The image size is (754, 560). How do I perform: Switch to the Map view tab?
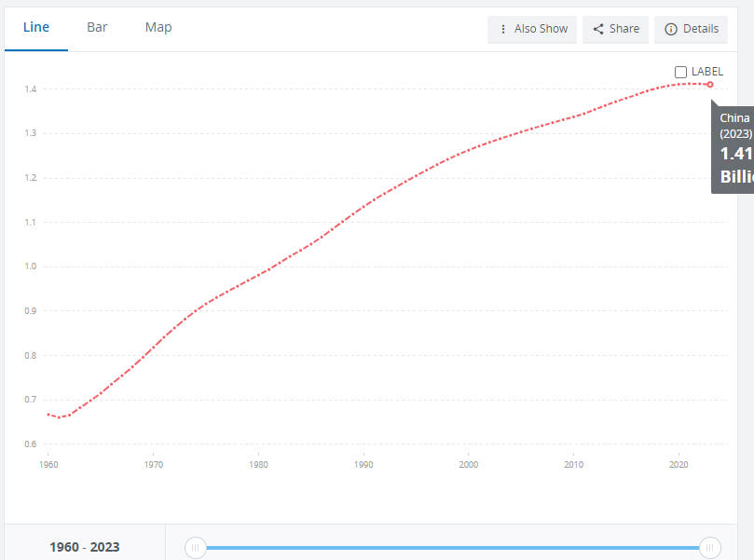point(158,27)
